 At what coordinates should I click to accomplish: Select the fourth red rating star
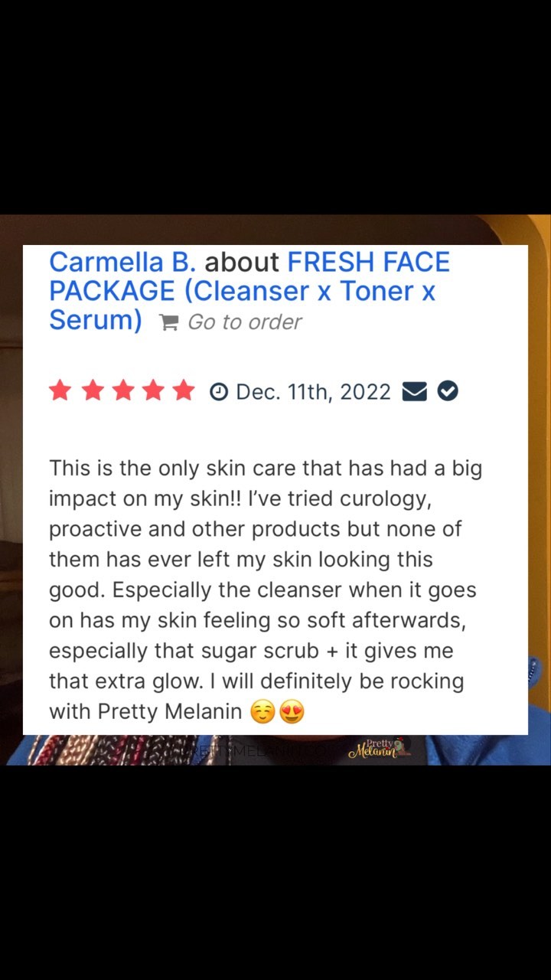tap(153, 391)
